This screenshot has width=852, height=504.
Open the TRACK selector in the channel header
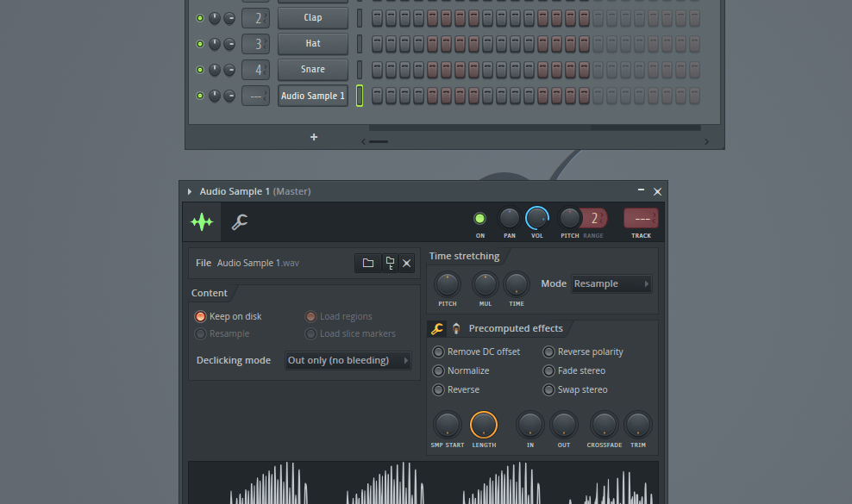click(641, 219)
